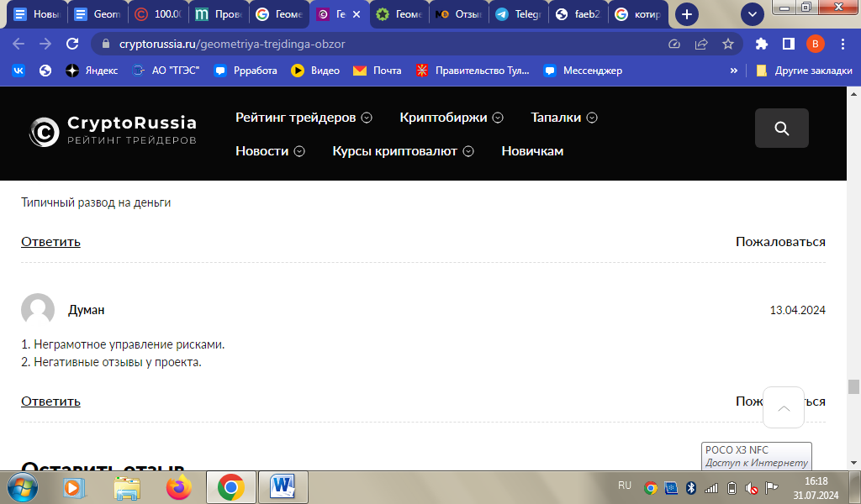
Task: Open Новичкам menu item
Action: (x=532, y=151)
